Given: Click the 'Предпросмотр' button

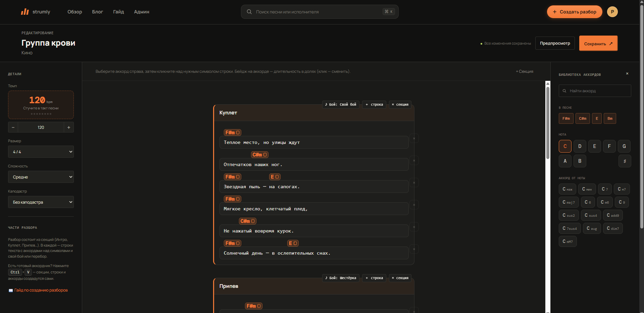Looking at the screenshot, I should pyautogui.click(x=555, y=43).
